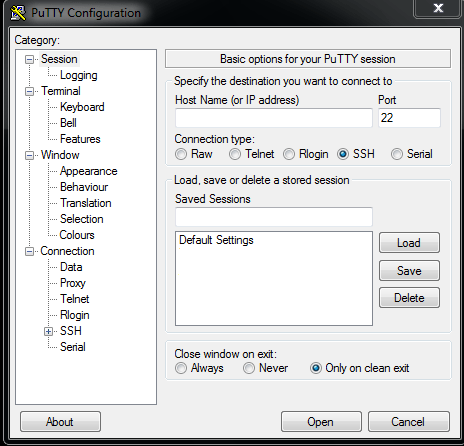
Task: Select Serial under Connection in tree
Action: coord(73,347)
